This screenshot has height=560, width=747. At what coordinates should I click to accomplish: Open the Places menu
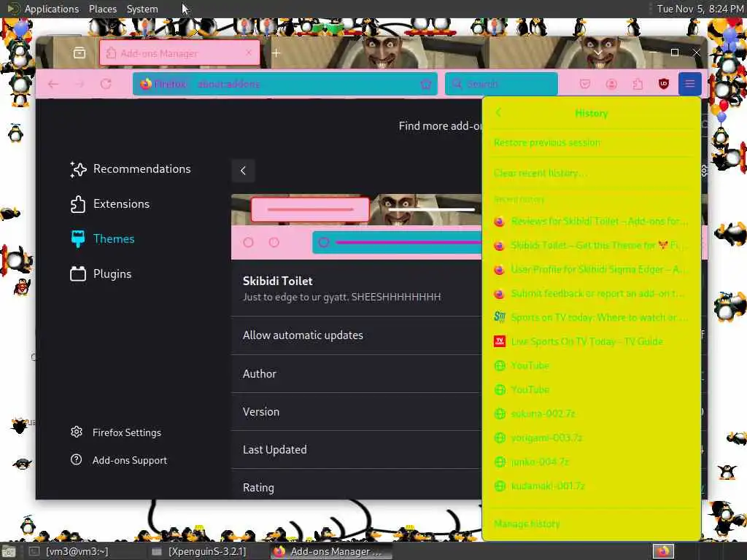[x=102, y=9]
